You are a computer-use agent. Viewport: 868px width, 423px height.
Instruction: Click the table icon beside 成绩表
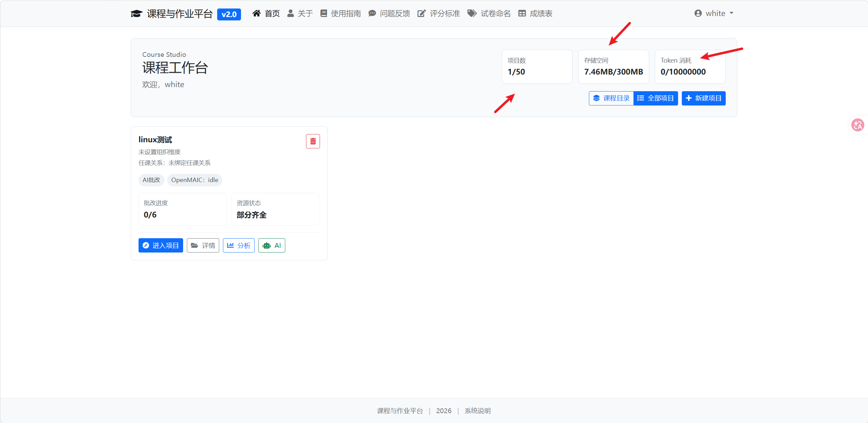pyautogui.click(x=522, y=13)
